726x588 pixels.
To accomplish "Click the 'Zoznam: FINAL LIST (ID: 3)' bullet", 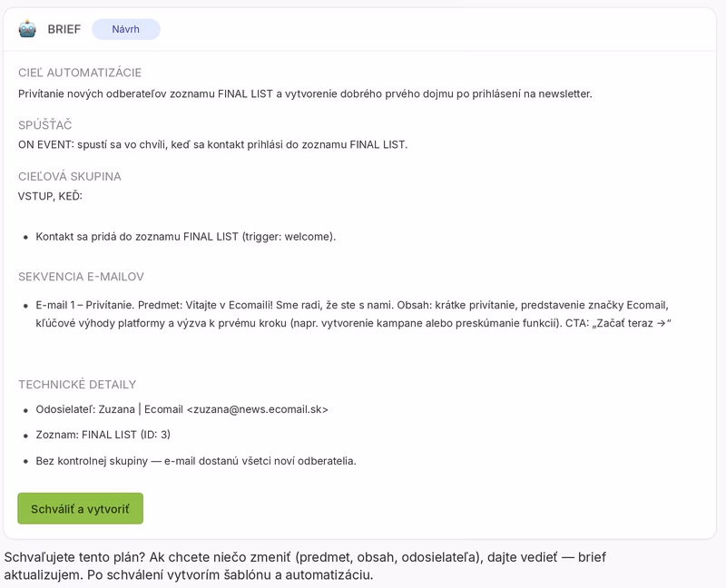I will click(x=103, y=435).
